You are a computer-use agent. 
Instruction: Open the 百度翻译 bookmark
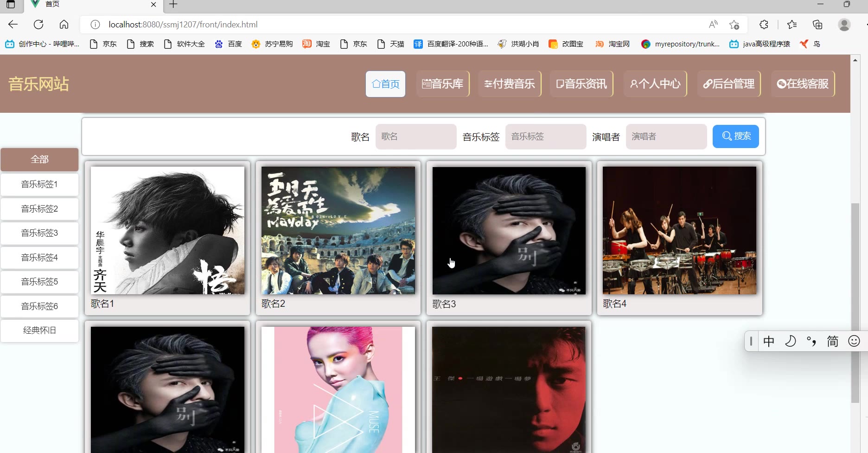pyautogui.click(x=451, y=44)
